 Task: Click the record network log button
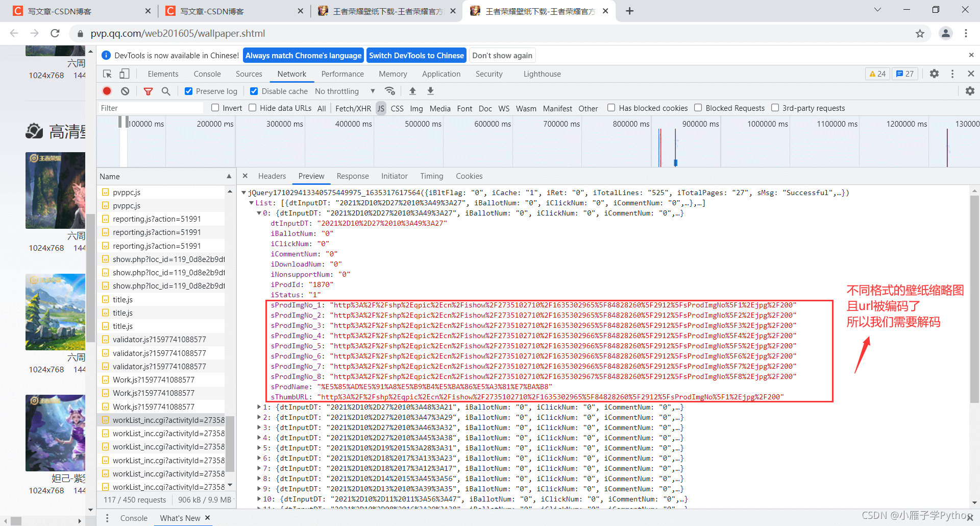click(107, 91)
